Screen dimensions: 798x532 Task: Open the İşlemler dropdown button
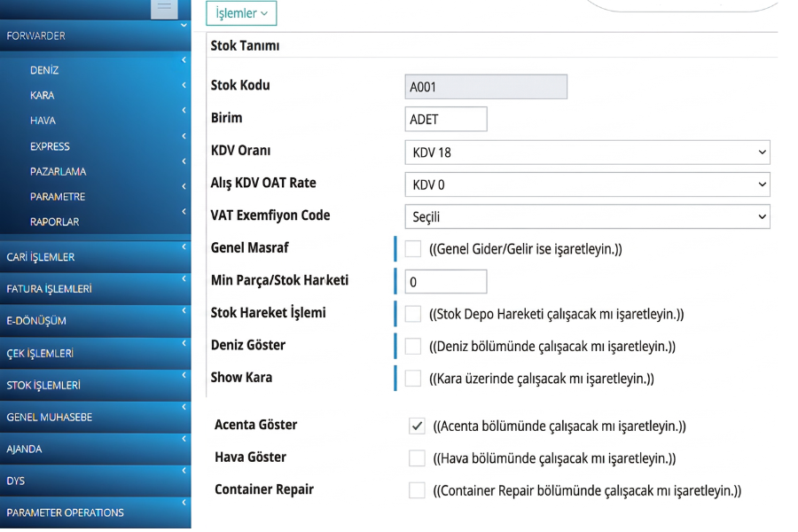click(x=241, y=13)
